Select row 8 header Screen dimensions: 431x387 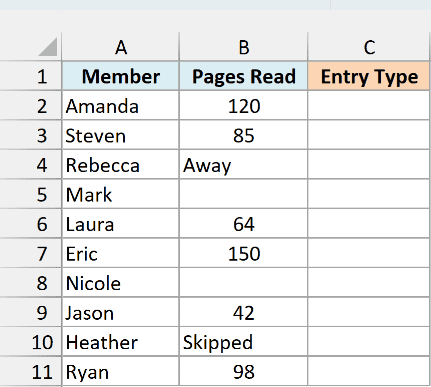[x=31, y=283]
